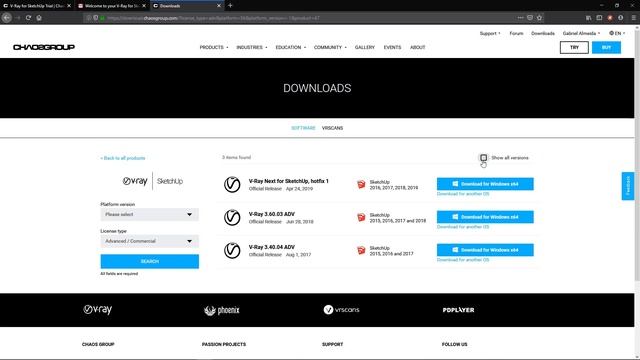Open the Education menu

tap(290, 47)
